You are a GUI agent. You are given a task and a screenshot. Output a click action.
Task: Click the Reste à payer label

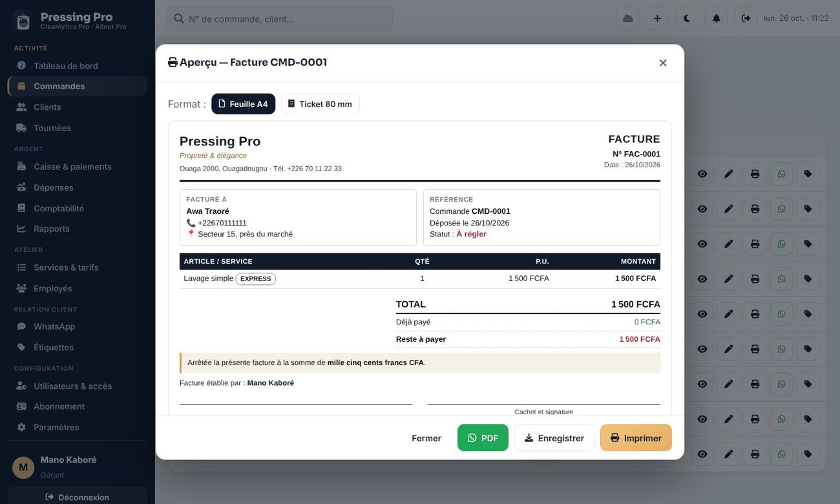point(421,339)
